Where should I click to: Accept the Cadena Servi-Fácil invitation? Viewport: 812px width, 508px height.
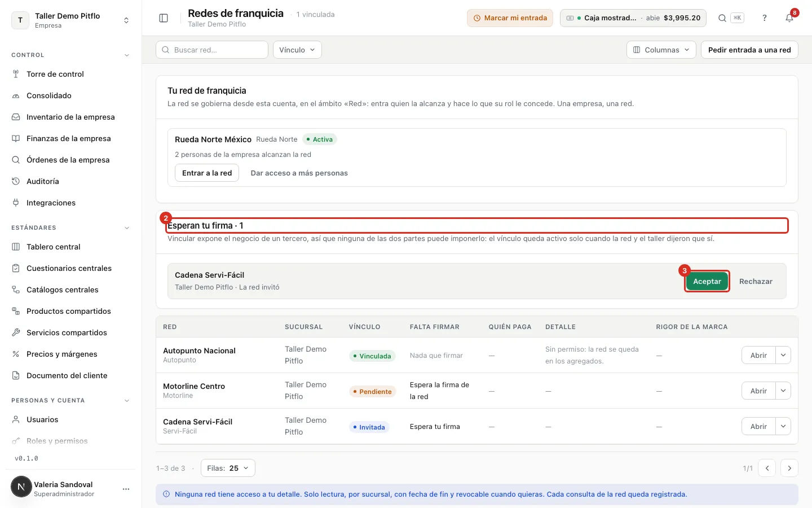[x=707, y=281]
